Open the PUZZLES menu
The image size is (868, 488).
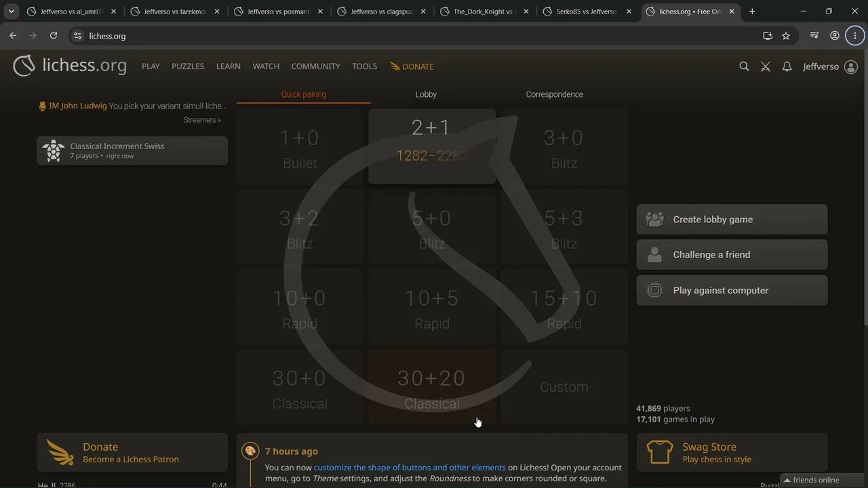(188, 66)
